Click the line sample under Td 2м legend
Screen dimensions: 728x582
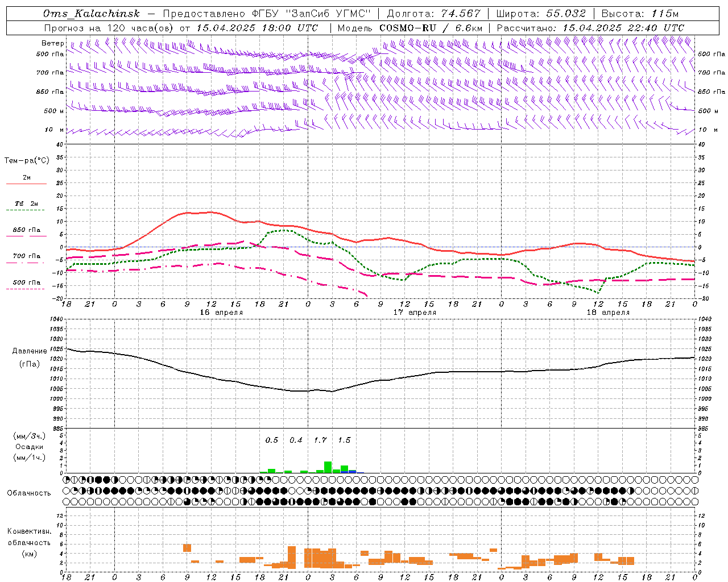[x=26, y=210]
